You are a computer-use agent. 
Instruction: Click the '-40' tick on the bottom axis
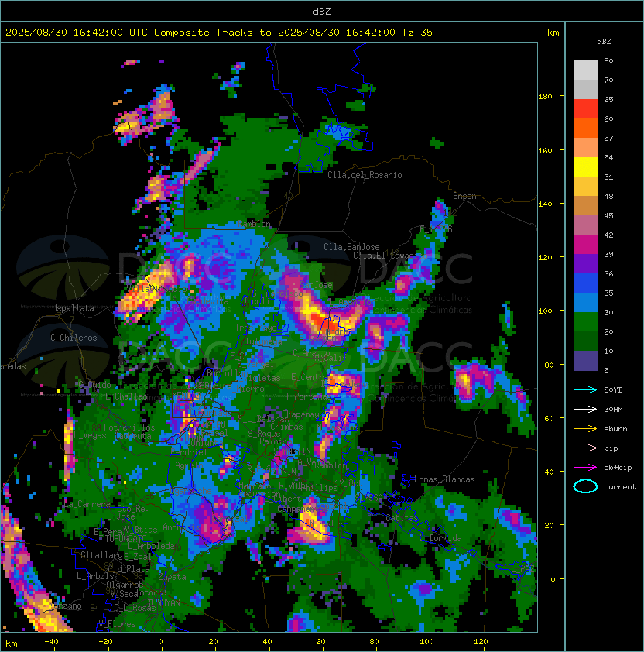pos(52,642)
